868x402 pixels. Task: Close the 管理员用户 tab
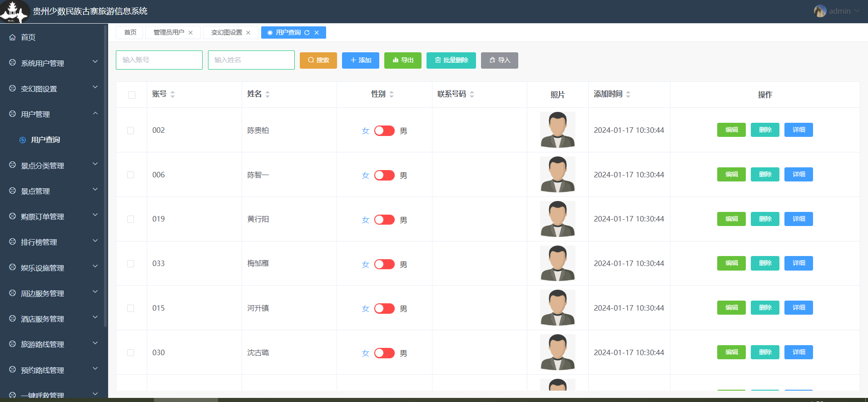(191, 33)
